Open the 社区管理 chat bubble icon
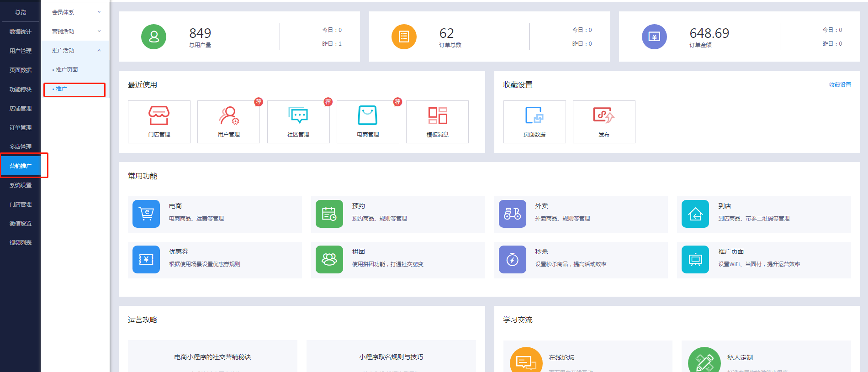This screenshot has width=868, height=372. click(298, 116)
